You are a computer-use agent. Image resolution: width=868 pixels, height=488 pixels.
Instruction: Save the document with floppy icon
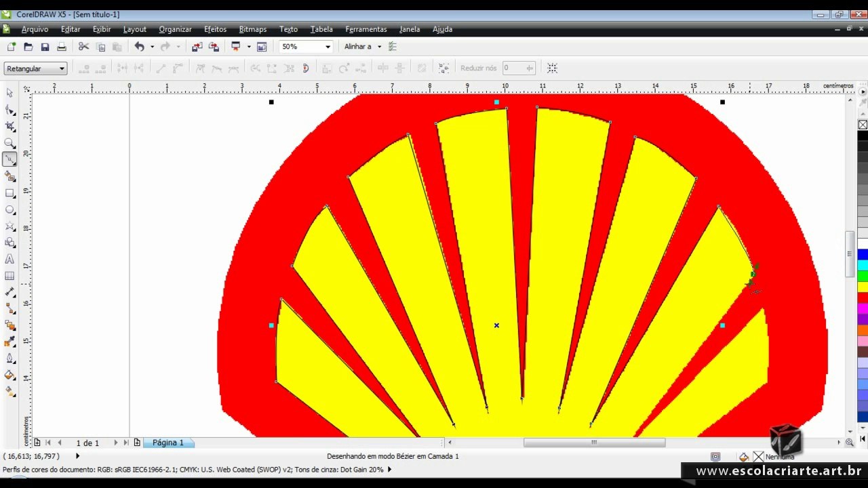pos(45,47)
